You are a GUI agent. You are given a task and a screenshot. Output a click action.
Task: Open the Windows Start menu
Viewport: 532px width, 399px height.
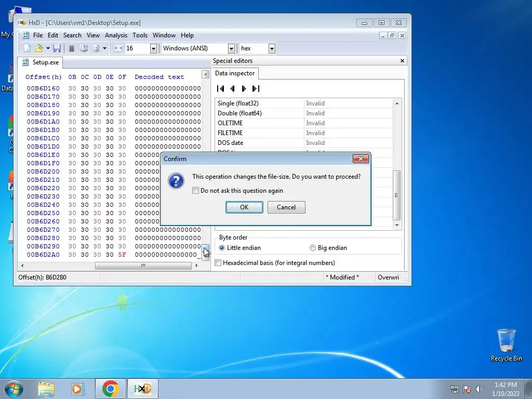[14, 389]
